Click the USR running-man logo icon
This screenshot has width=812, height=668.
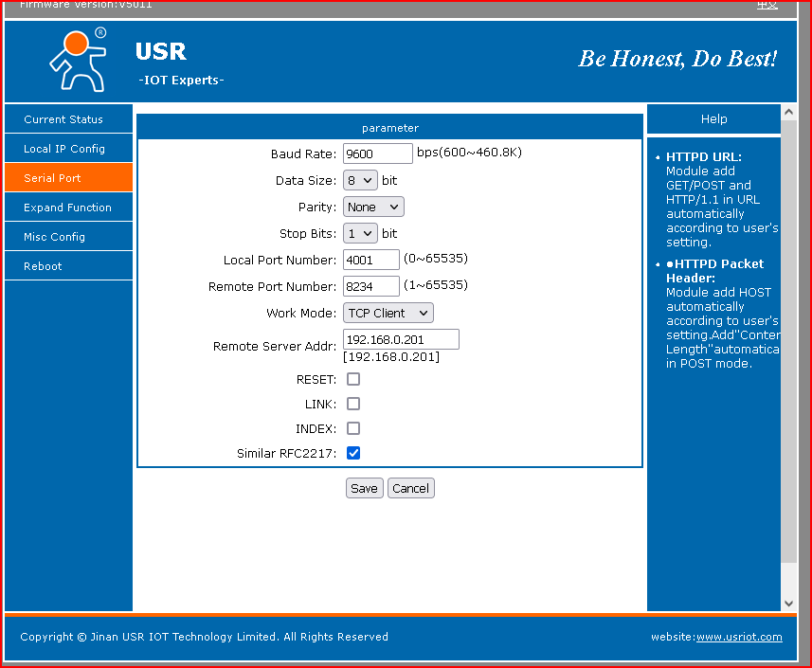click(79, 60)
